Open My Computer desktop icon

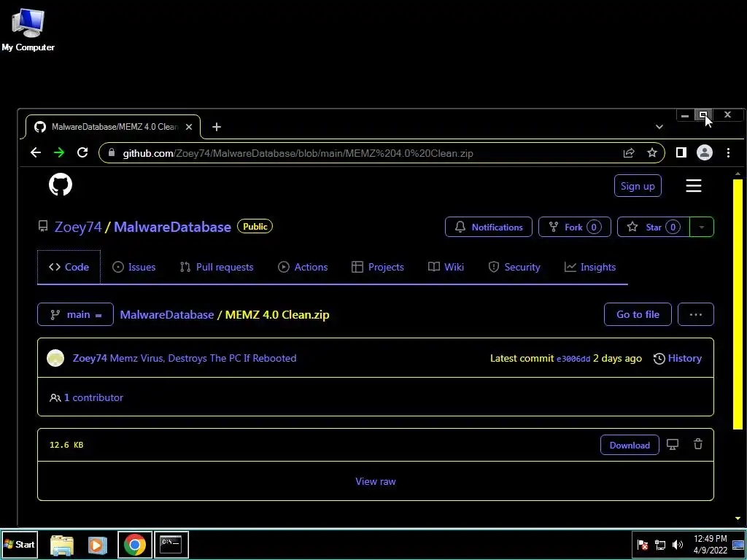point(28,29)
